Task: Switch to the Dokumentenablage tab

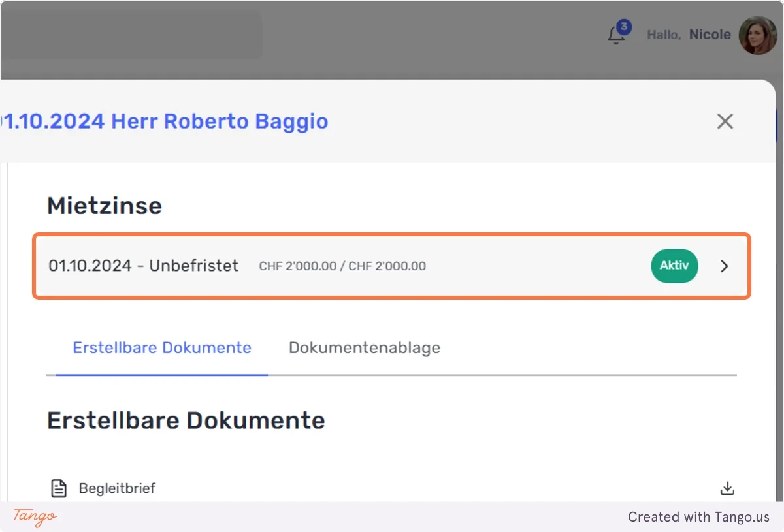Action: coord(365,348)
